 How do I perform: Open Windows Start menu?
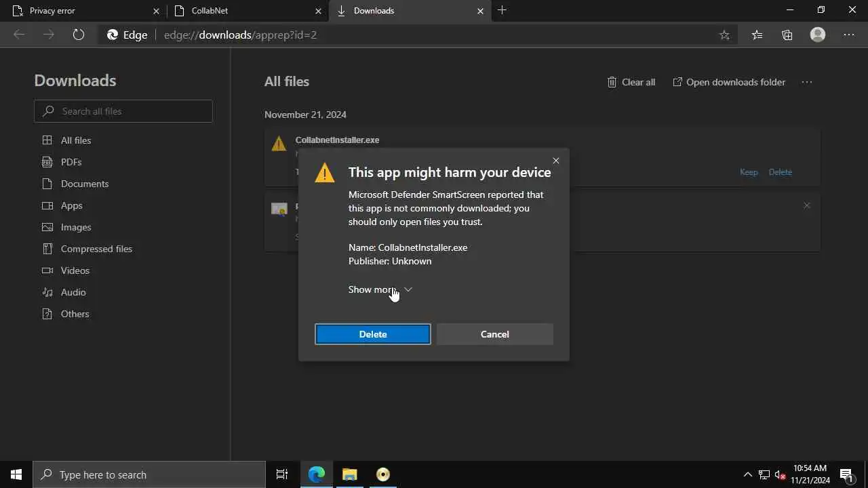pyautogui.click(x=16, y=474)
